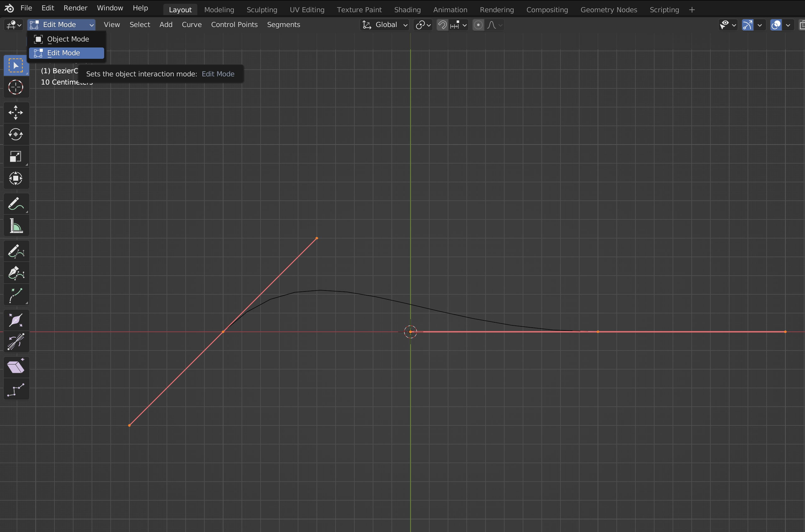Image resolution: width=805 pixels, height=532 pixels.
Task: Open the Global transform orientation dropdown
Action: point(384,25)
